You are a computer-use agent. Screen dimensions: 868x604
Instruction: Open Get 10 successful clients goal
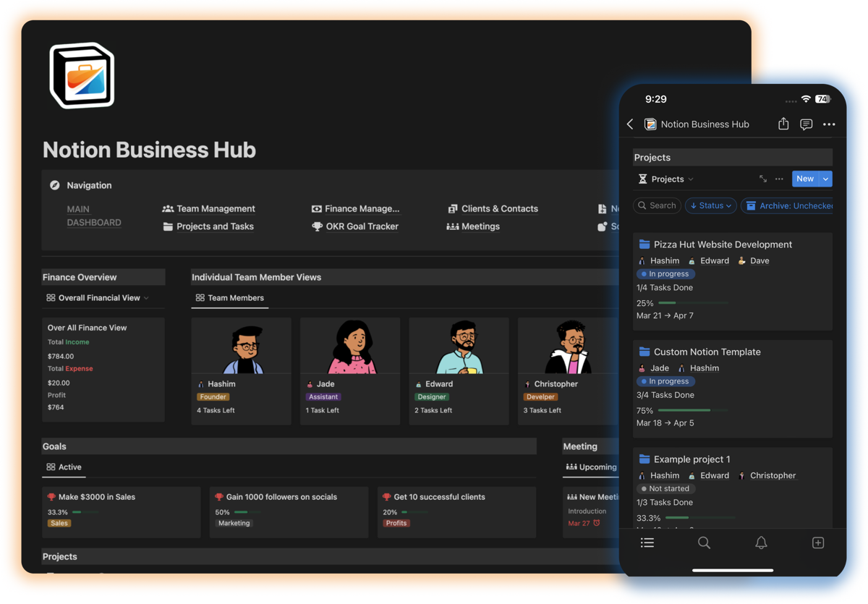coord(439,497)
